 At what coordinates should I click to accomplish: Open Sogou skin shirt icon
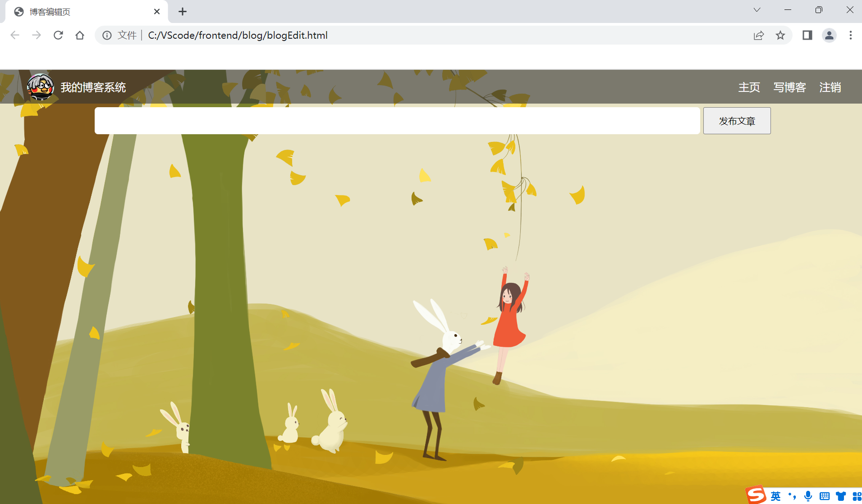[841, 496]
